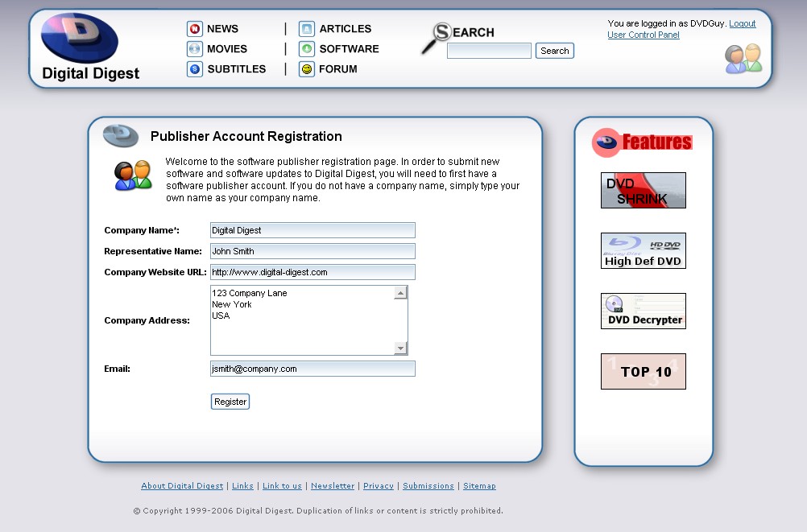Click the Movies disc icon
The width and height of the screenshot is (807, 532).
[194, 49]
